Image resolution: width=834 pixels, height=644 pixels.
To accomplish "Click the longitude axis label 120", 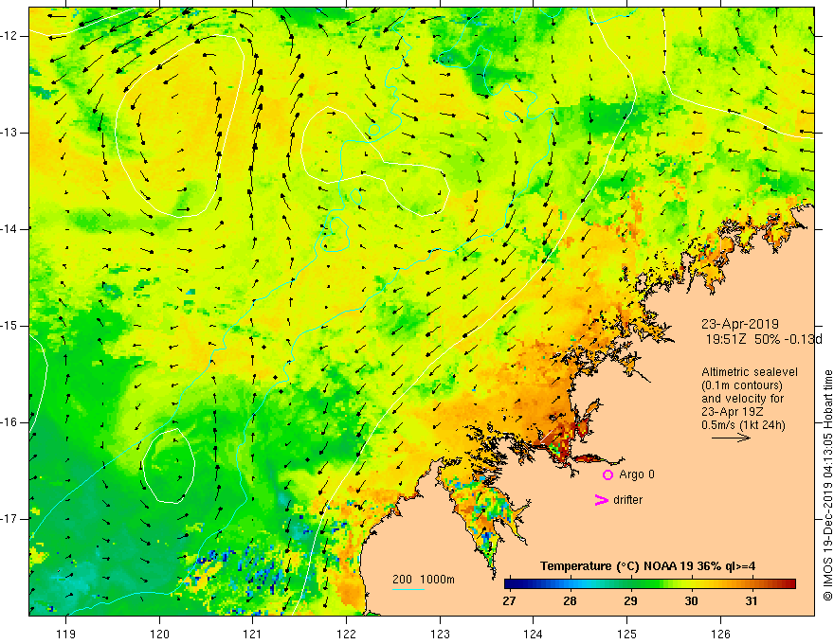I will (159, 634).
